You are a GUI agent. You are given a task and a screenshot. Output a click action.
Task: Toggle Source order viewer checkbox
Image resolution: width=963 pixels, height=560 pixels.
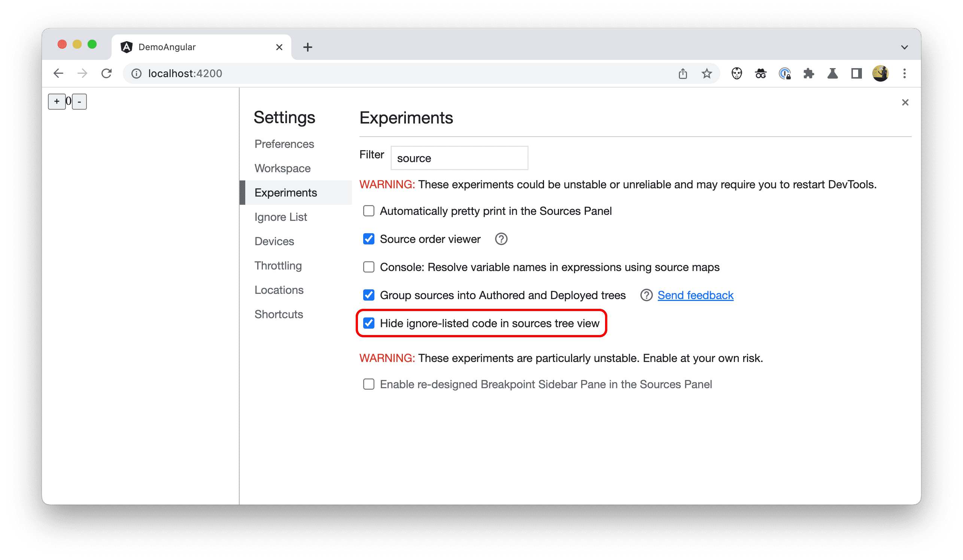(368, 239)
